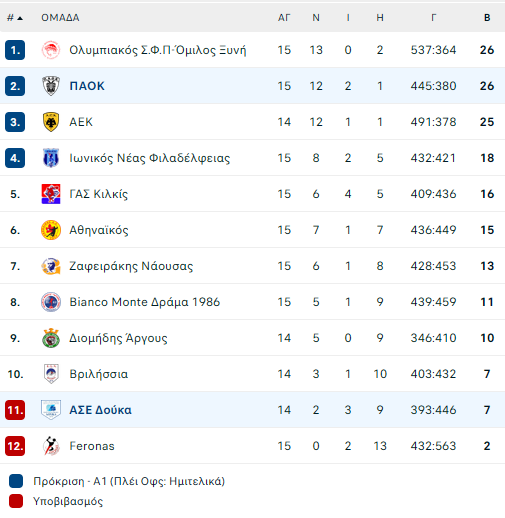Screen dimensions: 505x518
Task: Open the ΑΣΕ Δούκα team link
Action: pos(100,410)
